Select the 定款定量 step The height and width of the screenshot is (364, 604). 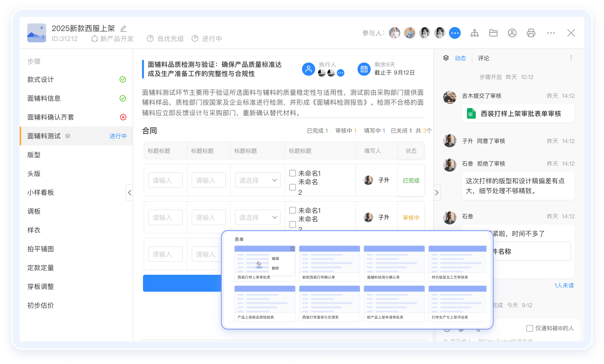click(76, 268)
